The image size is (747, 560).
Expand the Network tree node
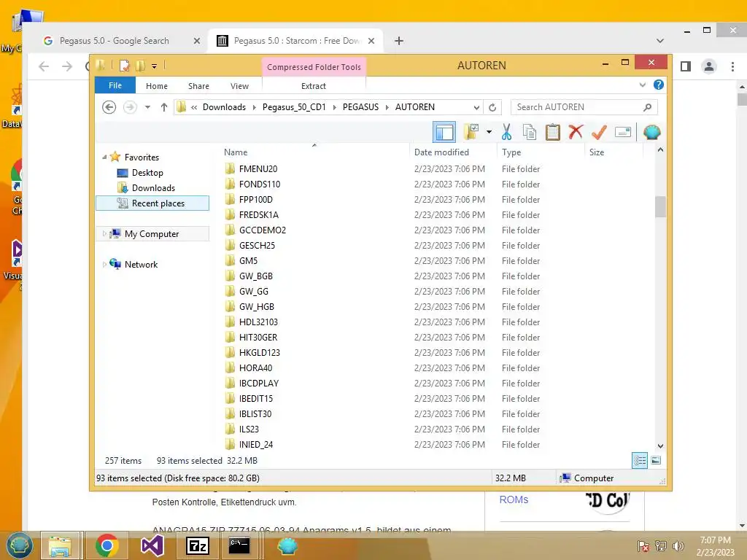pos(104,264)
